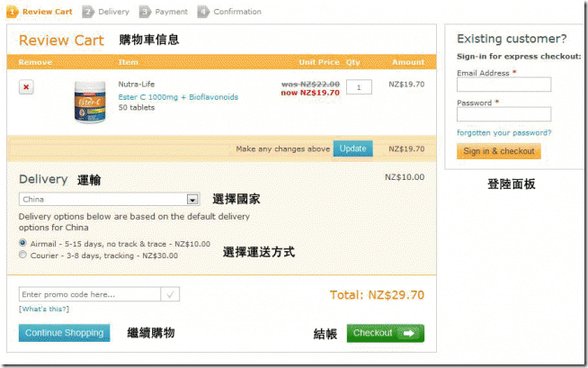Click the green Checkout button
Screen dimensions: 588x368
pos(386,333)
